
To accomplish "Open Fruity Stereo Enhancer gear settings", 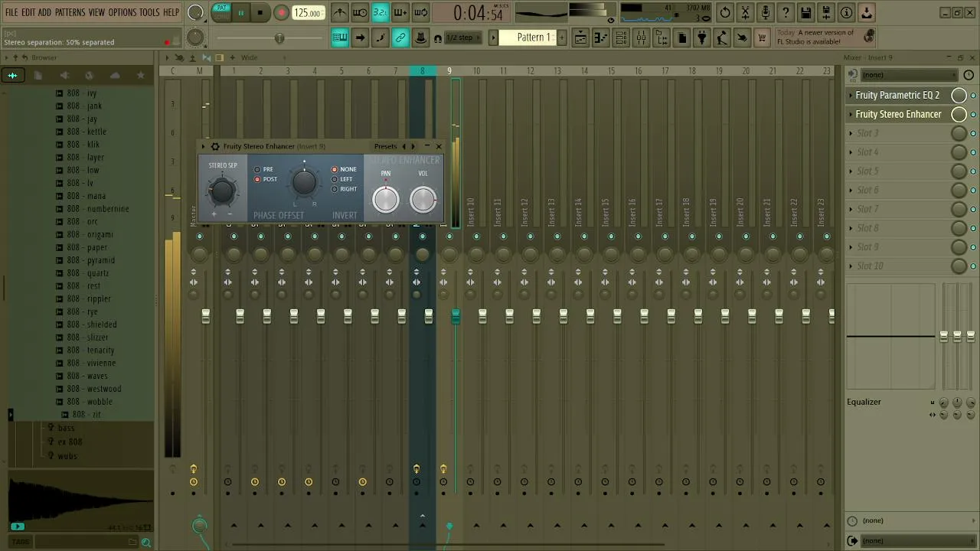I will (215, 146).
